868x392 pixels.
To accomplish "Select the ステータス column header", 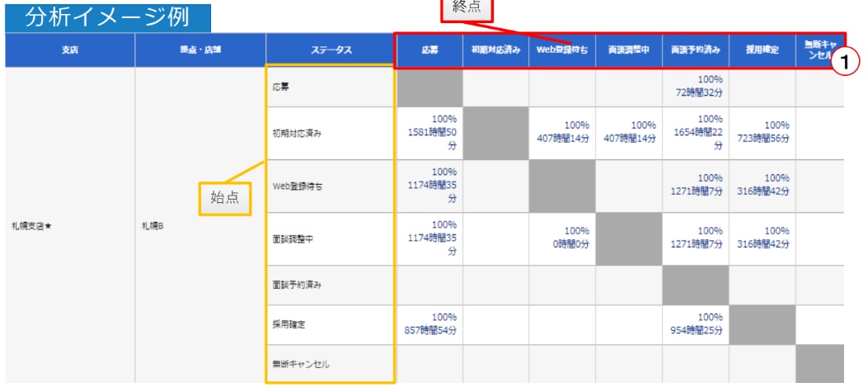I will (331, 50).
